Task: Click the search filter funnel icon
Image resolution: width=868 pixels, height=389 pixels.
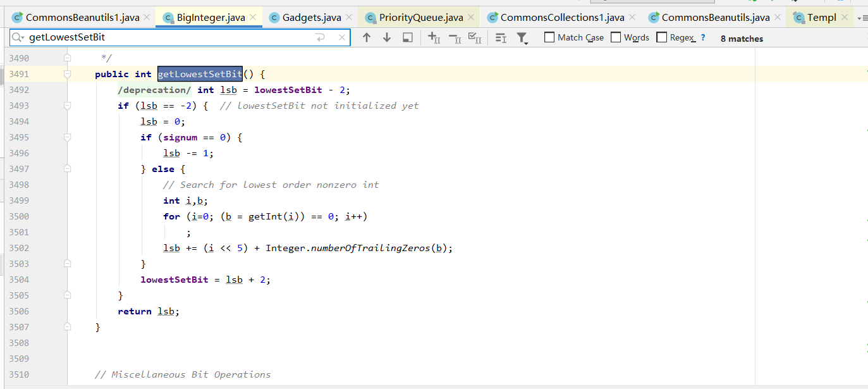Action: click(x=522, y=39)
